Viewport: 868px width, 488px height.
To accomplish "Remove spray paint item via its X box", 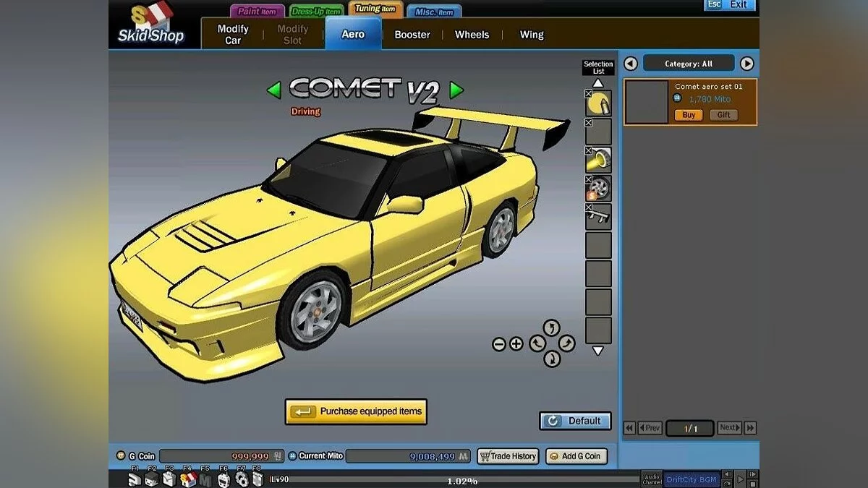I will (588, 94).
